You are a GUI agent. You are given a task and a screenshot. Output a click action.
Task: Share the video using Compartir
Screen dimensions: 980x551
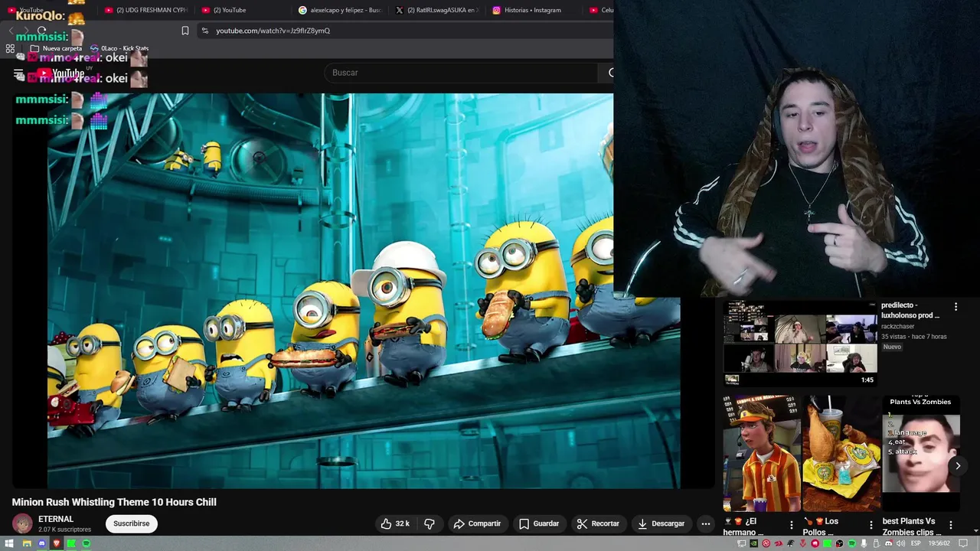point(477,523)
